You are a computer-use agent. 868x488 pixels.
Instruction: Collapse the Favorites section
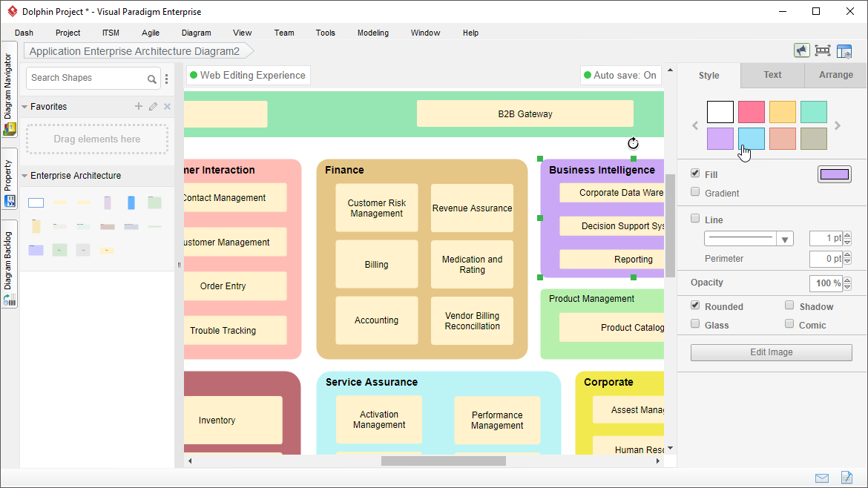coord(24,106)
